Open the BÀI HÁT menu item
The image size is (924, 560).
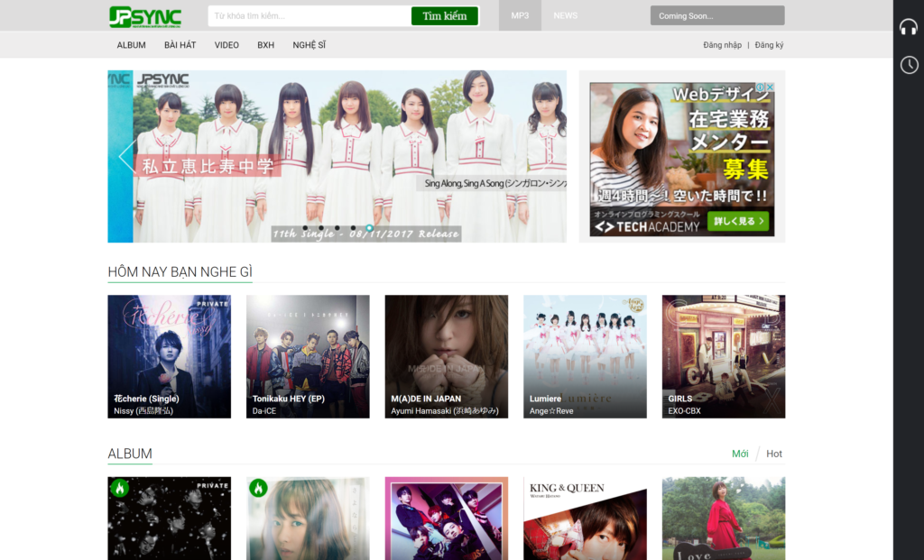pyautogui.click(x=180, y=45)
